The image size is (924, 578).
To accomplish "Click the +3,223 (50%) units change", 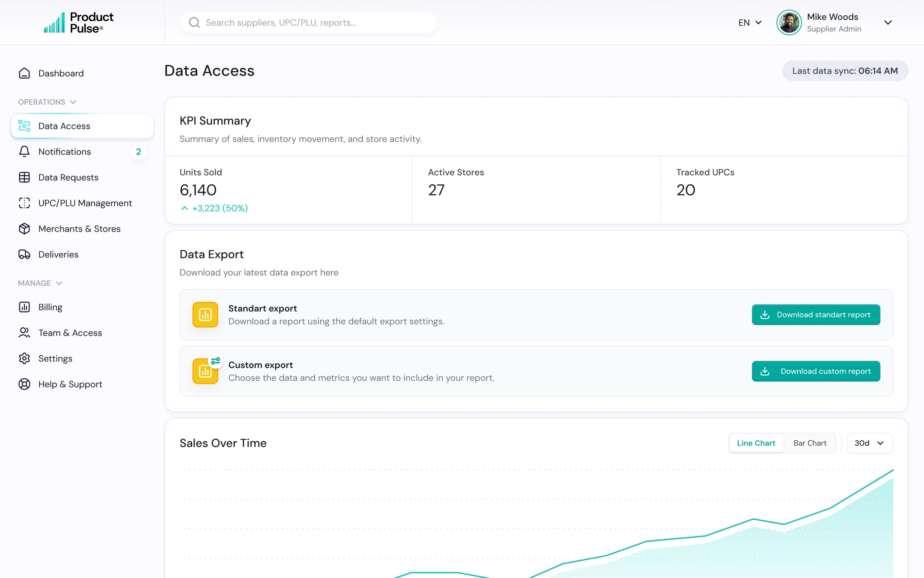I will pos(215,208).
